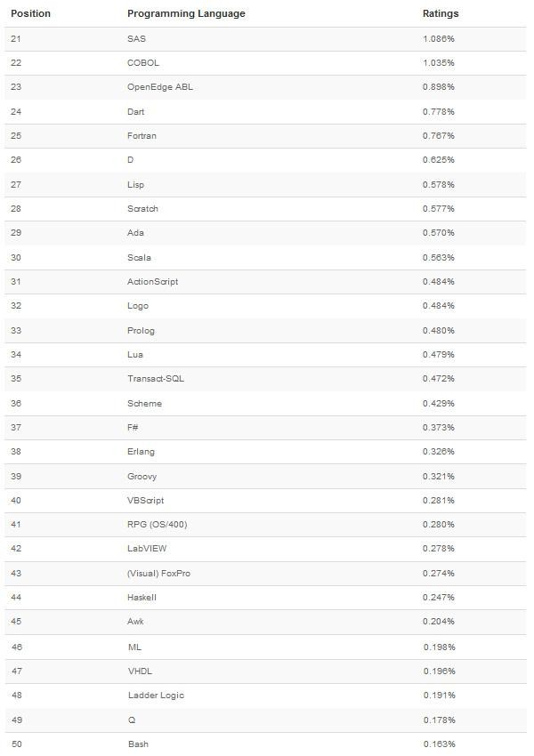Viewport: 534px width, 756px height.
Task: Select the Ladder Logic row
Action: click(x=265, y=696)
